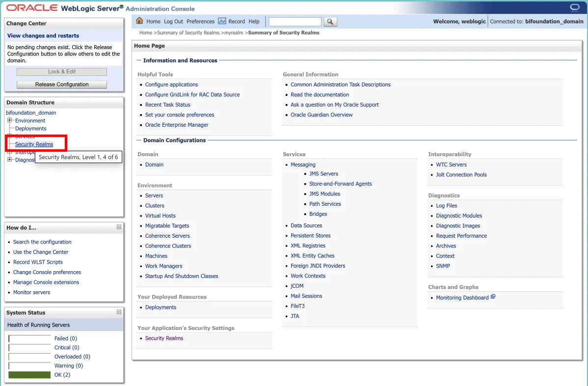Open the Machines link
Viewport: 588px width, 386px height.
click(x=156, y=256)
